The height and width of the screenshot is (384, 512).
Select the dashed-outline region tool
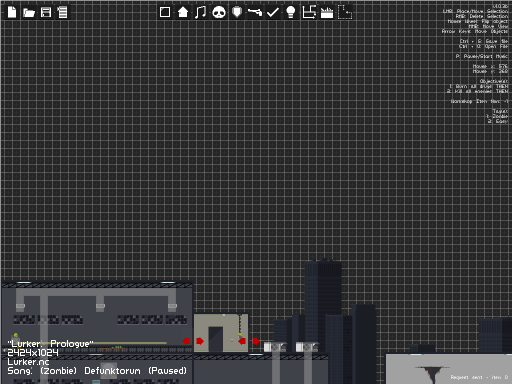point(345,12)
